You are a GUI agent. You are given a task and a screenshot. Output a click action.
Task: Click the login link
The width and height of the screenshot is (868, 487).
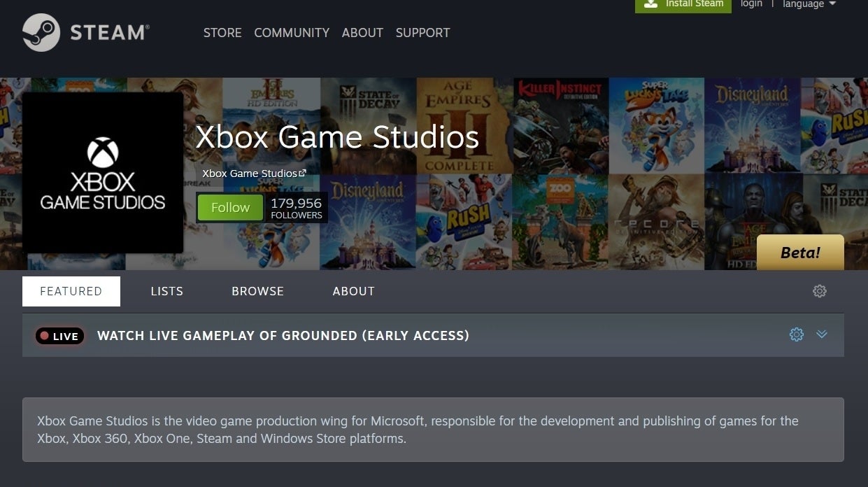pos(751,4)
